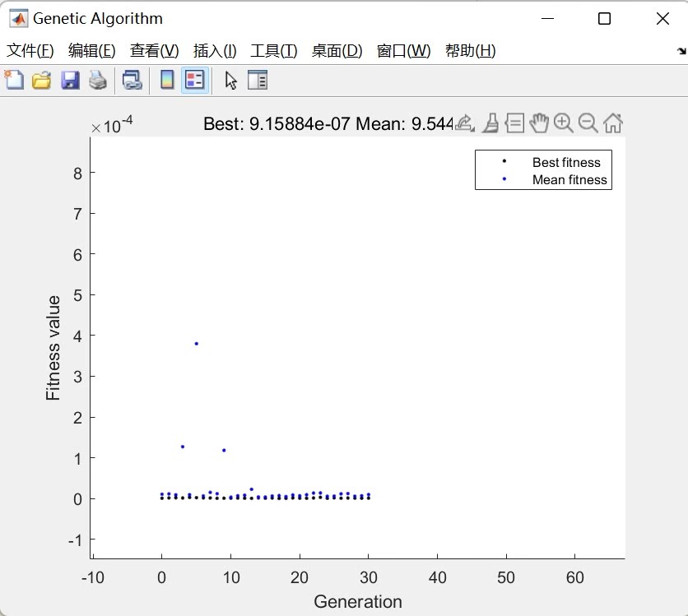Viewport: 688px width, 616px height.
Task: Open the 编辑(E) menu
Action: [91, 51]
